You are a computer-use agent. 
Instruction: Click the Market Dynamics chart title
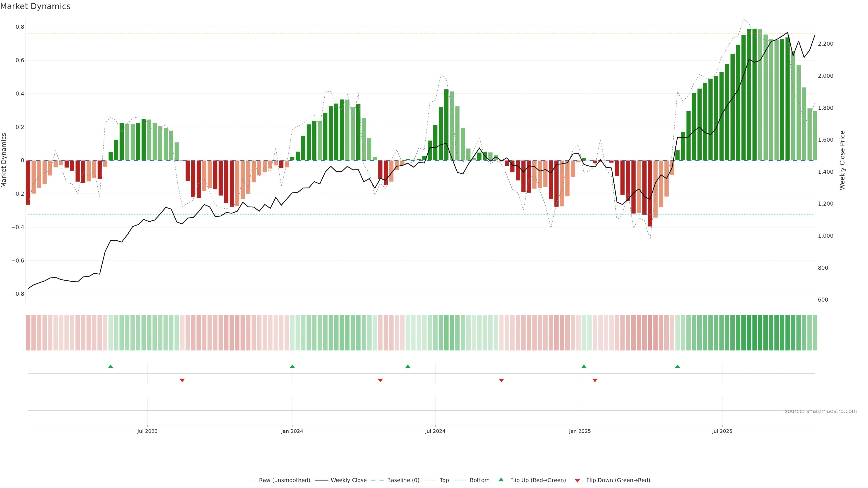point(35,6)
